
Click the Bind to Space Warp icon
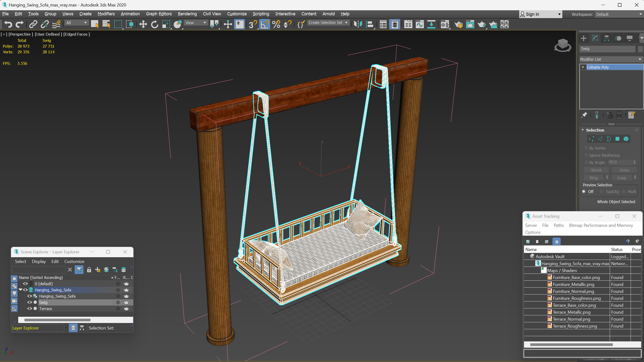(57, 24)
